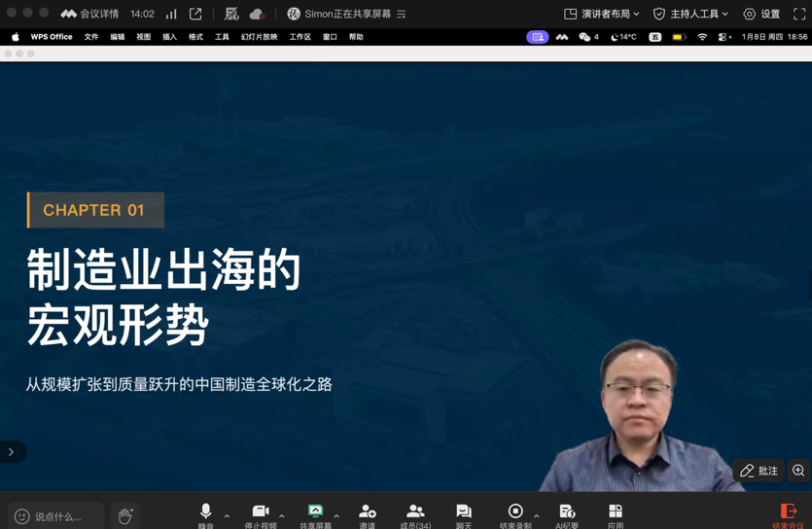The height and width of the screenshot is (529, 812).
Task: Click the end meeting button
Action: pos(788,513)
